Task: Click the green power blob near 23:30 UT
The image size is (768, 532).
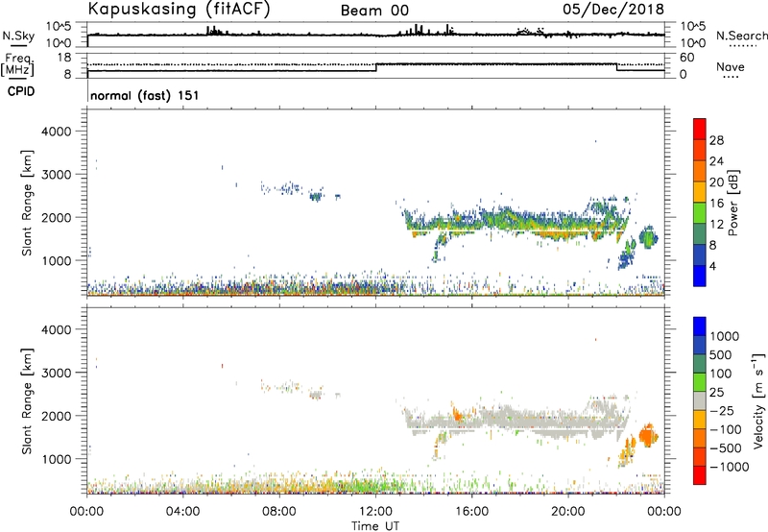Action: [649, 237]
